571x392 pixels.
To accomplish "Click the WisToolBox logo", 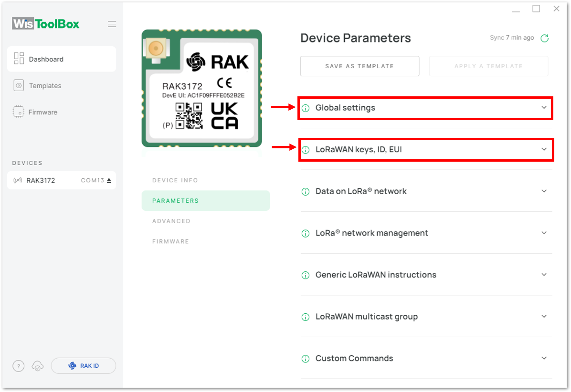I will click(x=45, y=24).
